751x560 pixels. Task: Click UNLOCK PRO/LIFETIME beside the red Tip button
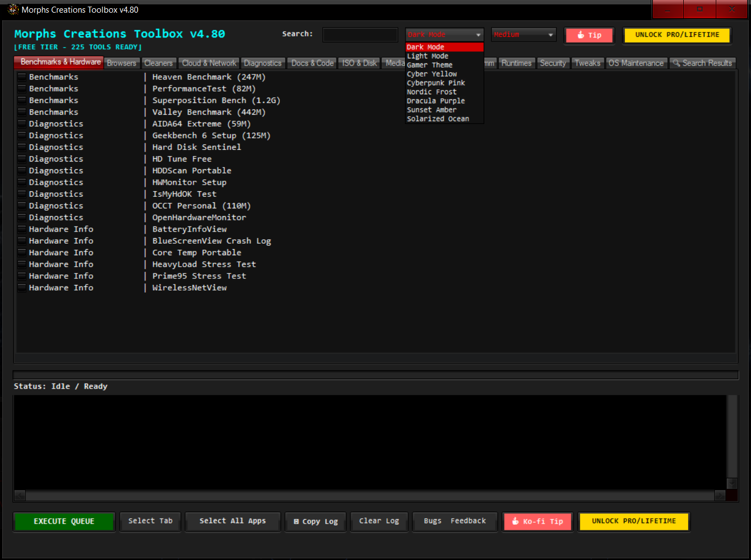pyautogui.click(x=677, y=35)
